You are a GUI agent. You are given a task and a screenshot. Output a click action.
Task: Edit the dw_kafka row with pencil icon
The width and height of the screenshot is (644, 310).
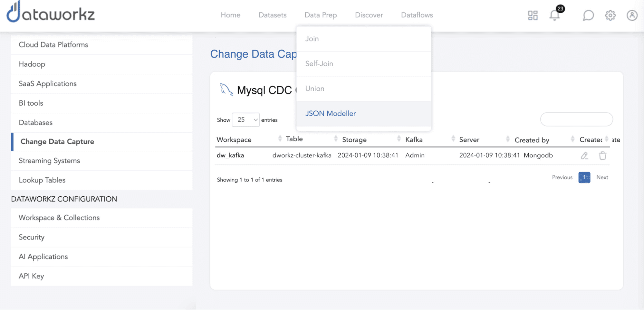[x=584, y=156]
